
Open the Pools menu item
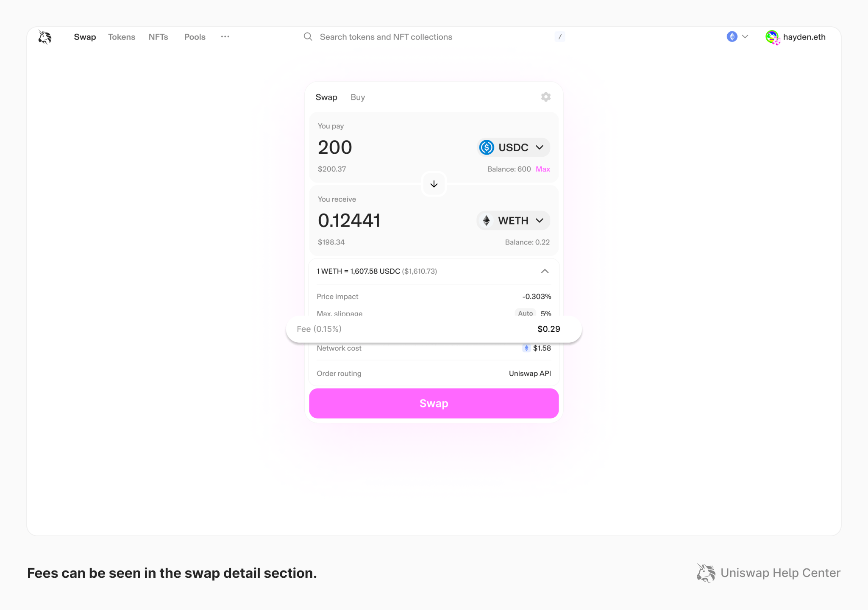coord(194,37)
